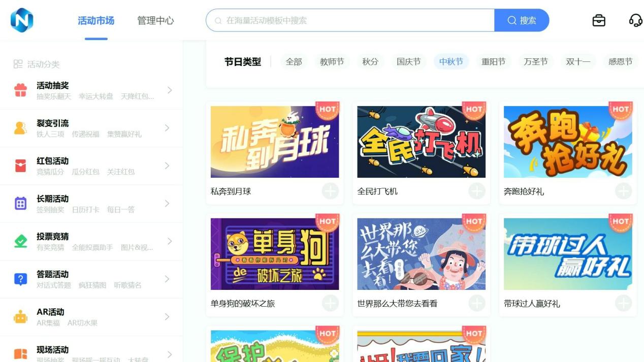Add 带球过人赢好礼 template with plus button
The height and width of the screenshot is (362, 644).
pos(624,304)
